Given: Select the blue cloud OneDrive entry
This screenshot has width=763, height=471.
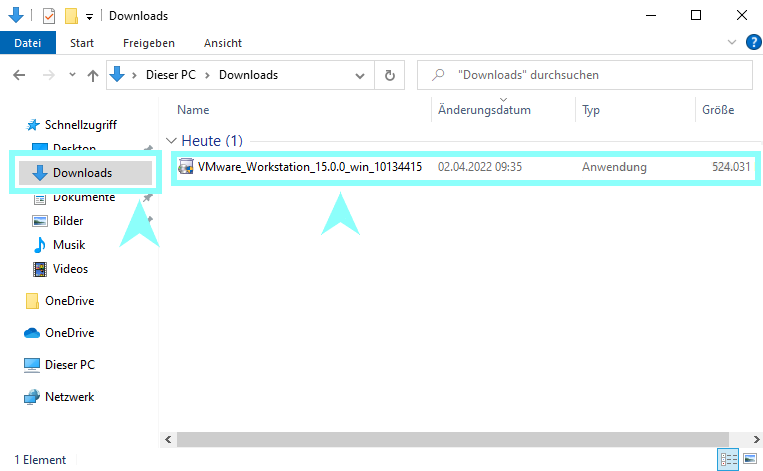Looking at the screenshot, I should (70, 333).
